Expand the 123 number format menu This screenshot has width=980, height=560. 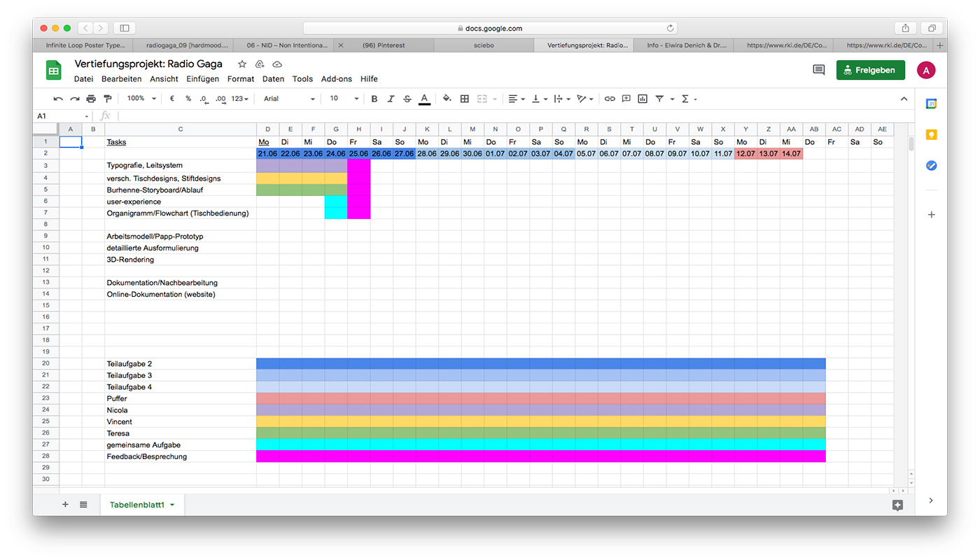237,99
